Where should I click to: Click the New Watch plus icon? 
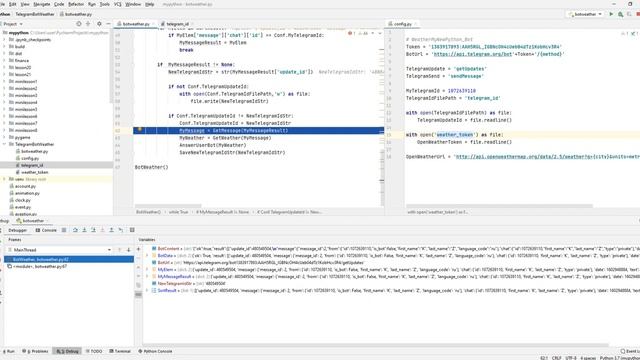pyautogui.click(x=138, y=249)
